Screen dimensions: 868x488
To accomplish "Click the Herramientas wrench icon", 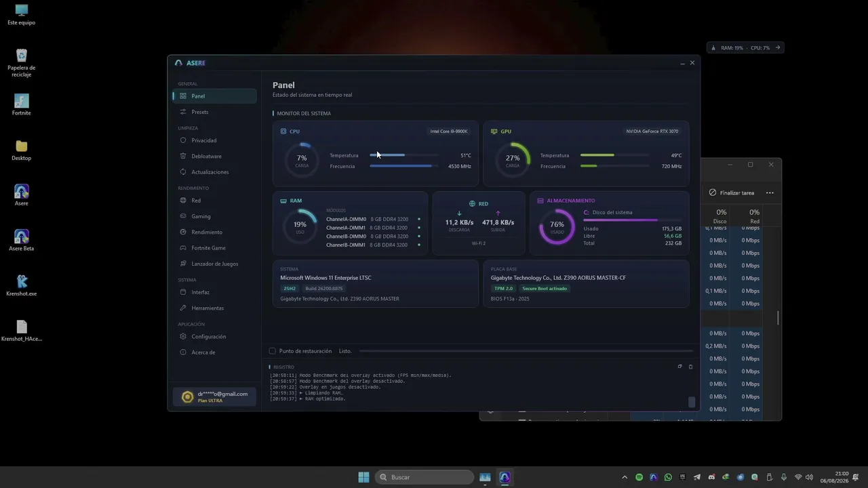I will tap(183, 308).
